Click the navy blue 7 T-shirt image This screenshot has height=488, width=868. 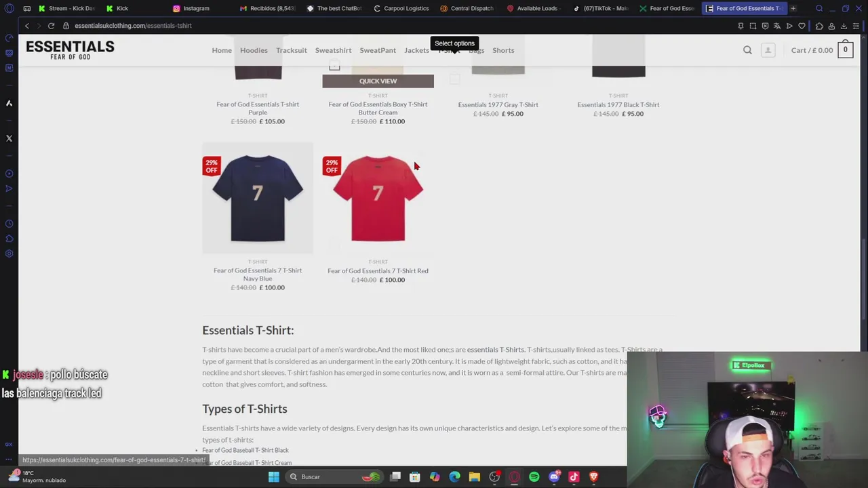click(258, 198)
